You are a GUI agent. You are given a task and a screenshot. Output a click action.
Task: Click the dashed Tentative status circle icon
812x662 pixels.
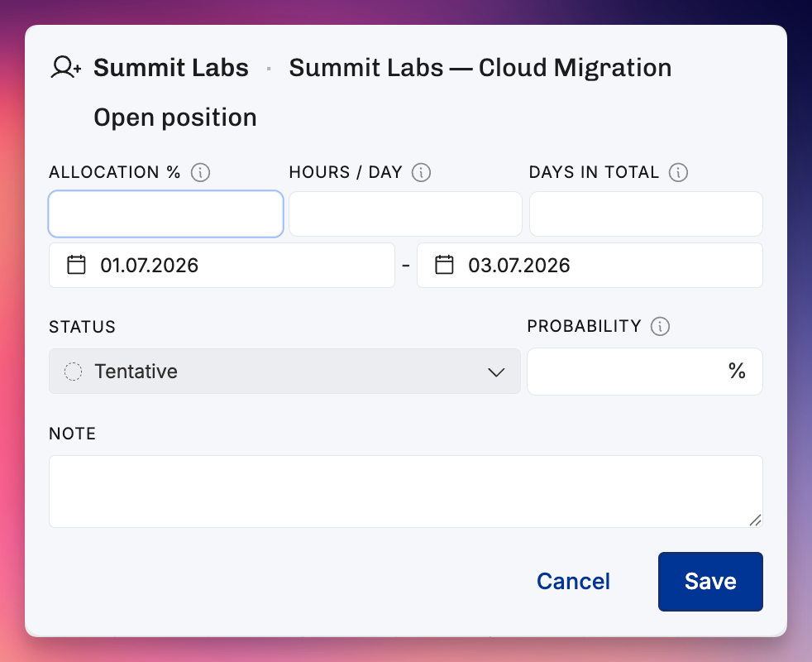[73, 372]
